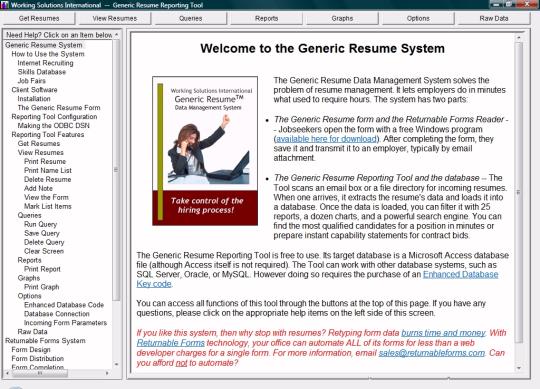Viewport: 540px width, 389px height.
Task: Click help tree scroll-up arrow
Action: pos(116,35)
